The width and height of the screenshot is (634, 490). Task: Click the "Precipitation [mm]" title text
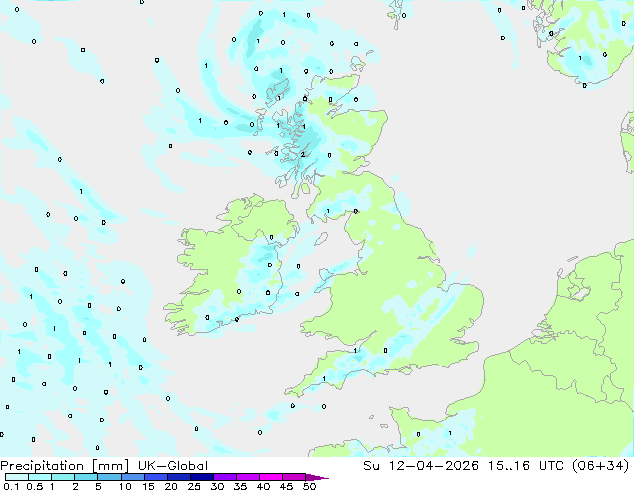click(x=64, y=466)
